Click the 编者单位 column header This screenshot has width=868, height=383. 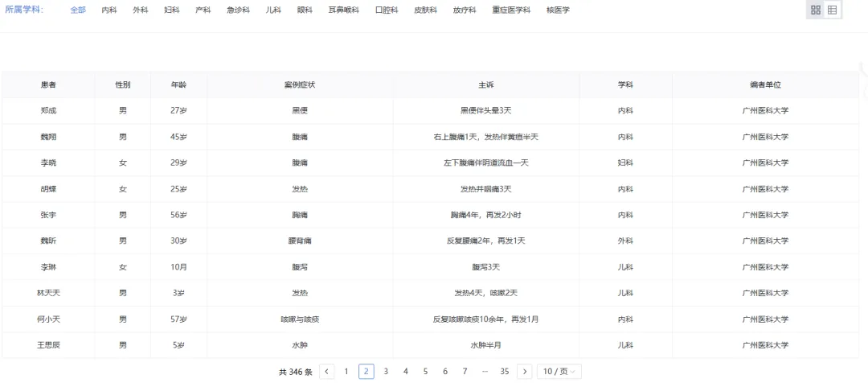[766, 84]
